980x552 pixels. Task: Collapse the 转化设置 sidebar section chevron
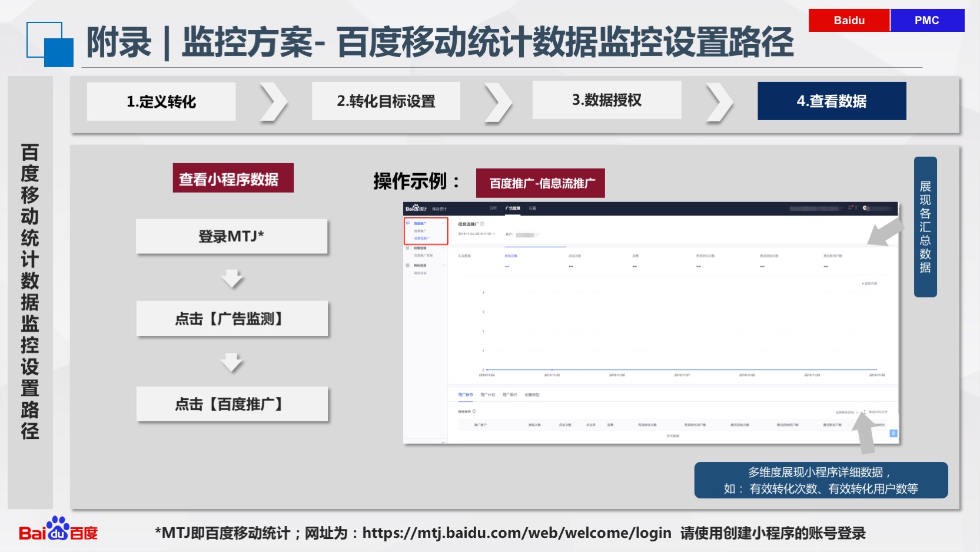444,265
